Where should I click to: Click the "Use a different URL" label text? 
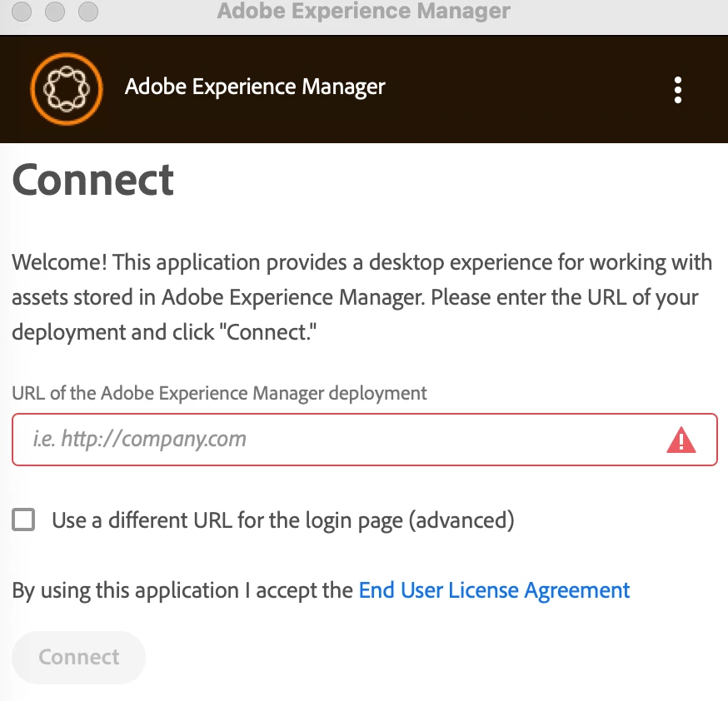283,520
